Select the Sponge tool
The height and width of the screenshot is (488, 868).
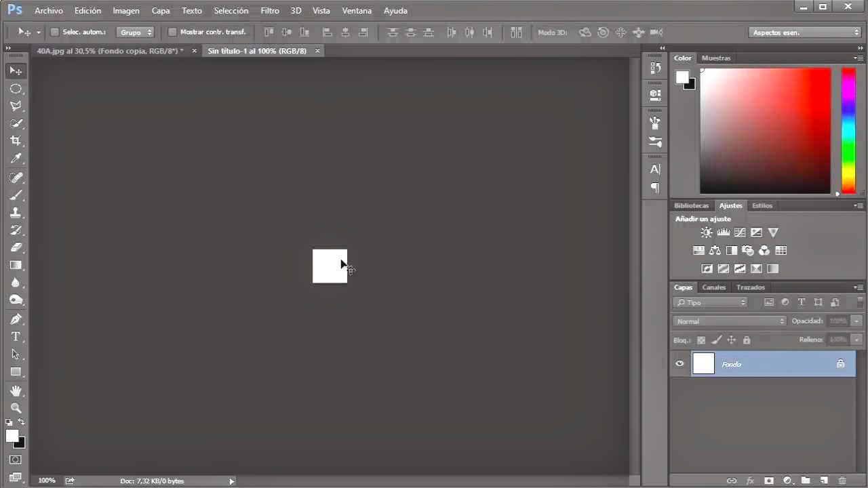point(16,300)
